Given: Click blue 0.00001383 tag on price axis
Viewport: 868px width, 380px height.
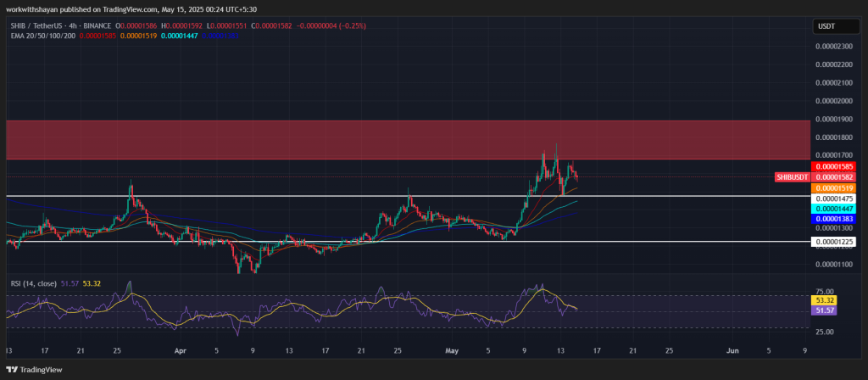Looking at the screenshot, I should [833, 220].
